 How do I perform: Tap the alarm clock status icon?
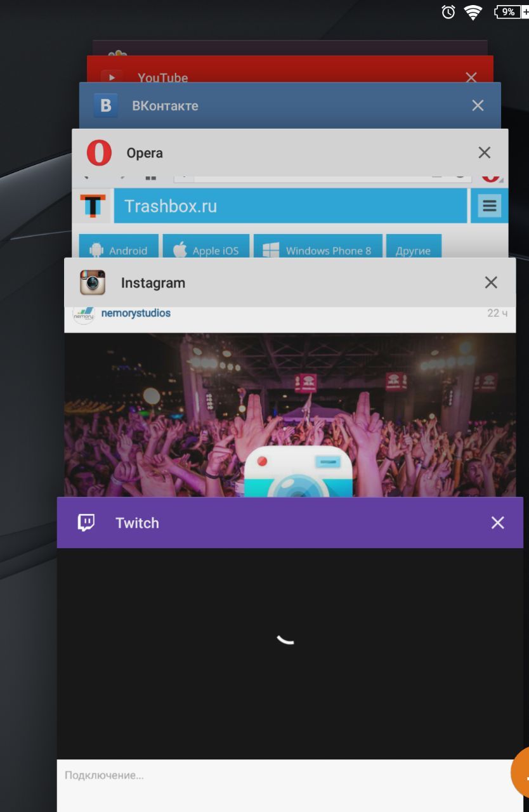(x=448, y=11)
